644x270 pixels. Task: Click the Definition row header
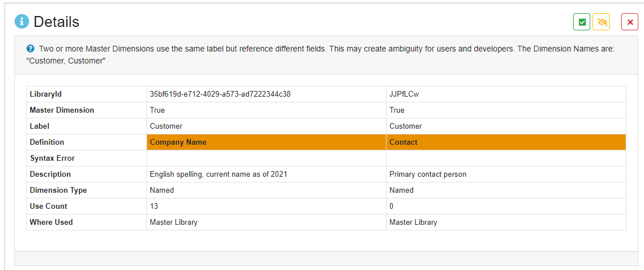click(x=47, y=142)
